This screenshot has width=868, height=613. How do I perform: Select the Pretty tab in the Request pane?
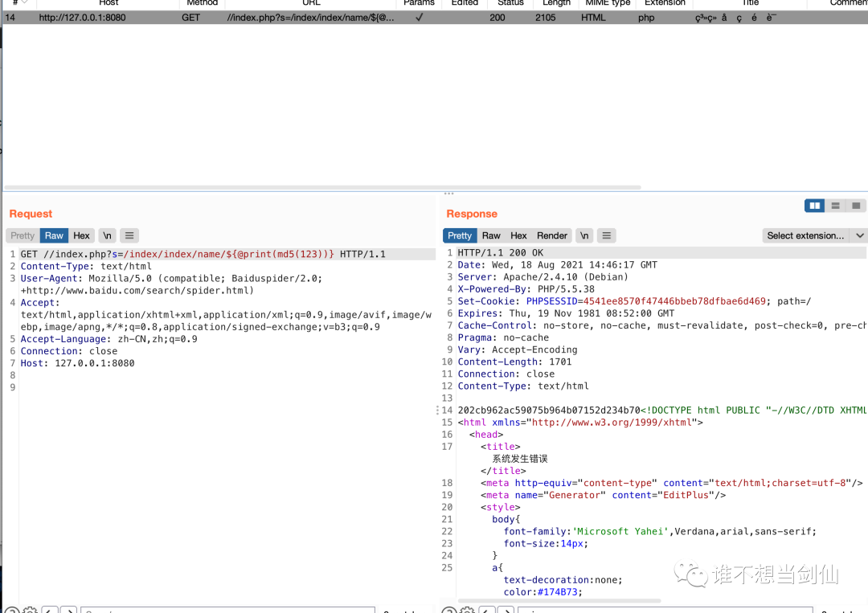pyautogui.click(x=23, y=235)
